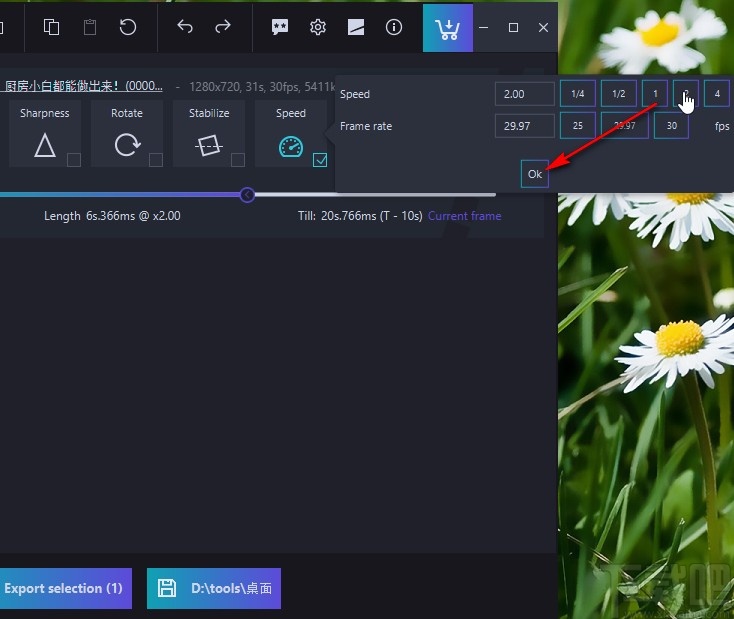Viewport: 734px width, 619px height.
Task: Click the timeline slider handle
Action: coord(248,194)
